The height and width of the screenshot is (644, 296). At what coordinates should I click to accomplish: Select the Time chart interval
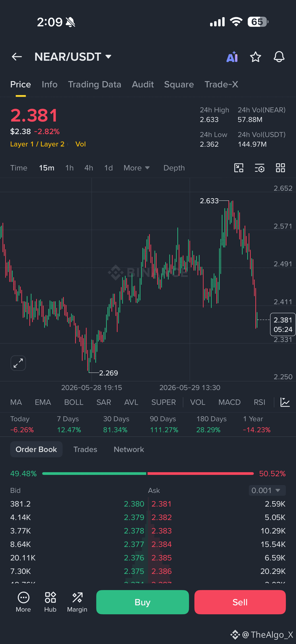pyautogui.click(x=19, y=168)
